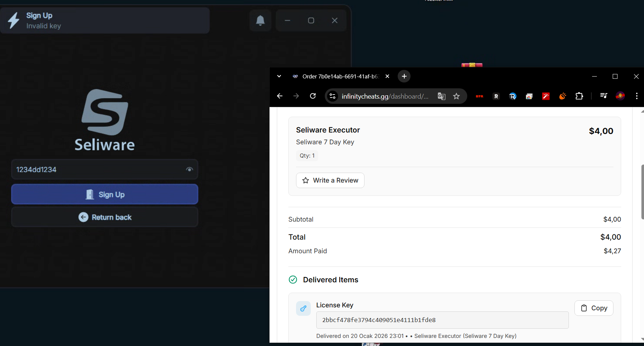
Task: Click the green check icon by Delivered Items
Action: [x=293, y=280]
